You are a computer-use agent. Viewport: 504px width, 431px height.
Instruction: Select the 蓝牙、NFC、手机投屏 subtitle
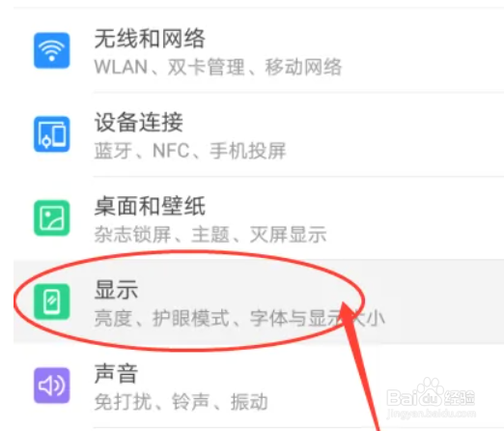pos(190,151)
